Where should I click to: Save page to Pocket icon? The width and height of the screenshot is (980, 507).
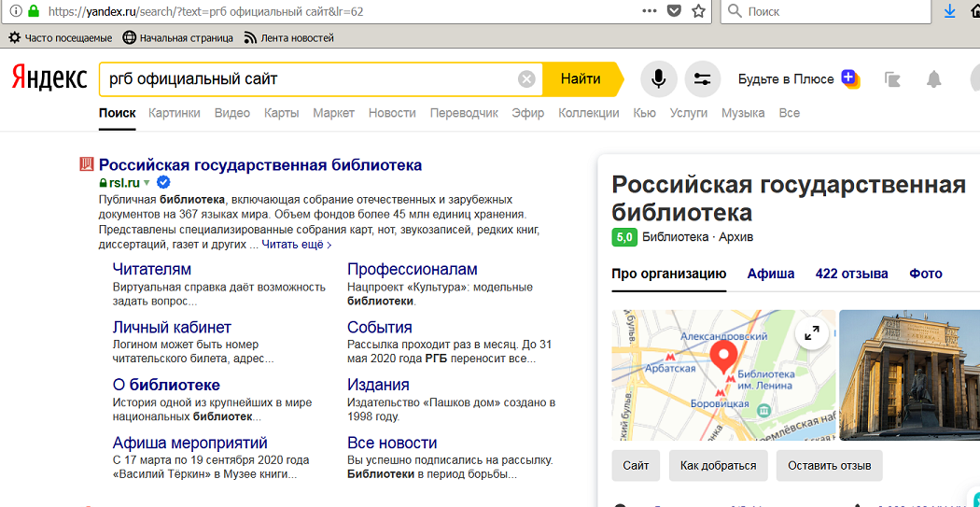point(674,11)
